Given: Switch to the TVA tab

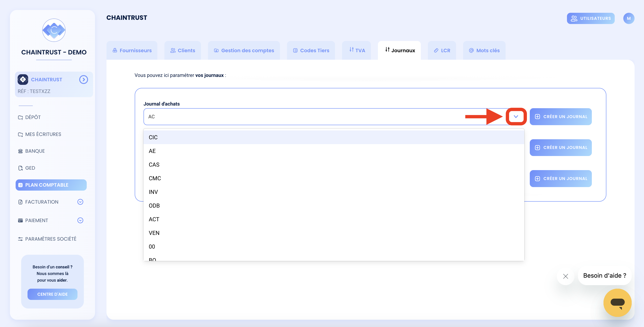Looking at the screenshot, I should click(357, 50).
